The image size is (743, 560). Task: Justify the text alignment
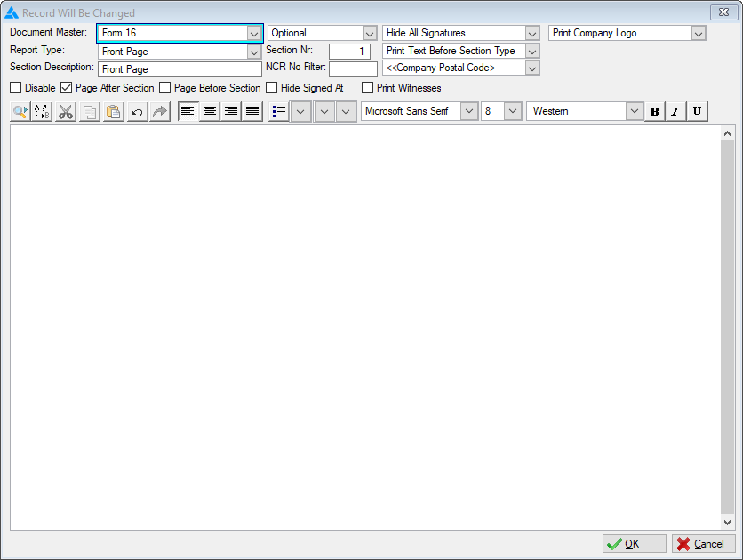pos(252,112)
